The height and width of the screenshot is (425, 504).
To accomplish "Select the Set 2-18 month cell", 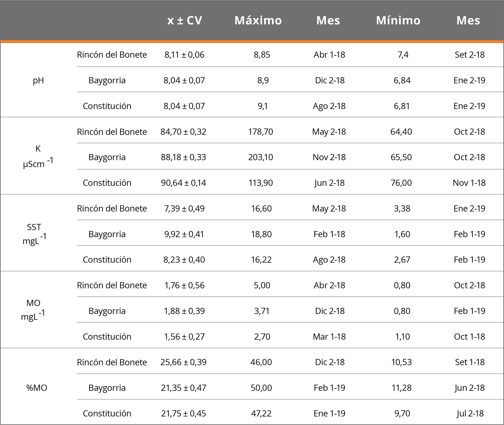I will [470, 55].
